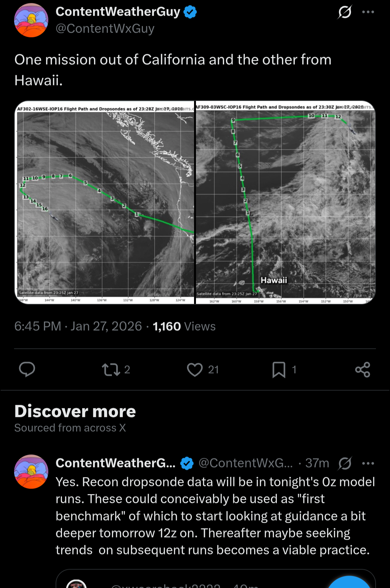The height and width of the screenshot is (588, 390).
Task: Open ContentWeatherGuy profile avatar at top
Action: click(31, 20)
